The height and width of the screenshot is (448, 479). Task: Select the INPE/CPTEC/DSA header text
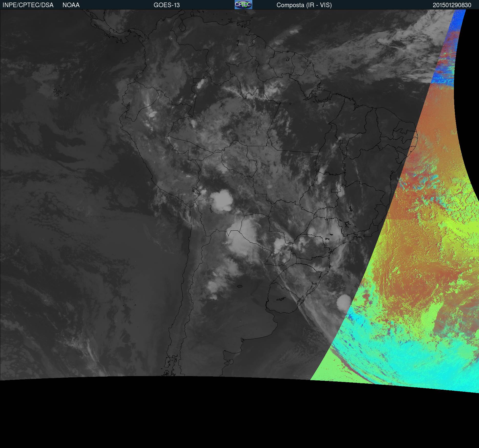(x=28, y=5)
